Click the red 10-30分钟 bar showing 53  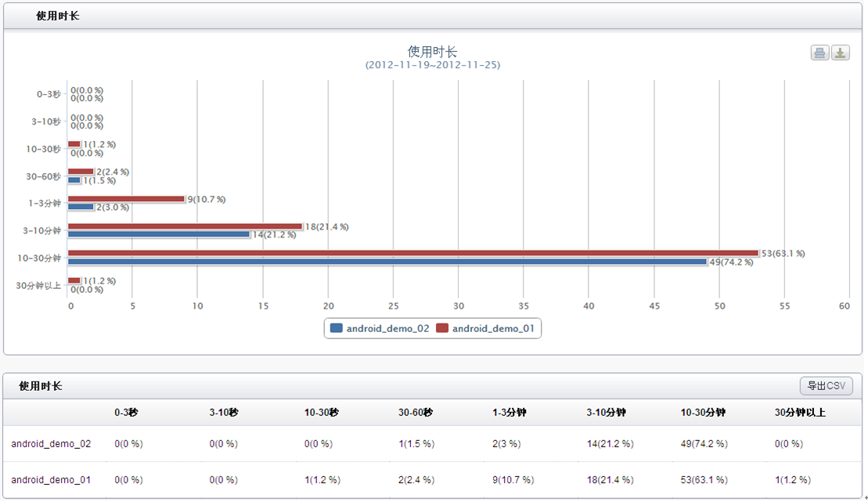[x=413, y=253]
